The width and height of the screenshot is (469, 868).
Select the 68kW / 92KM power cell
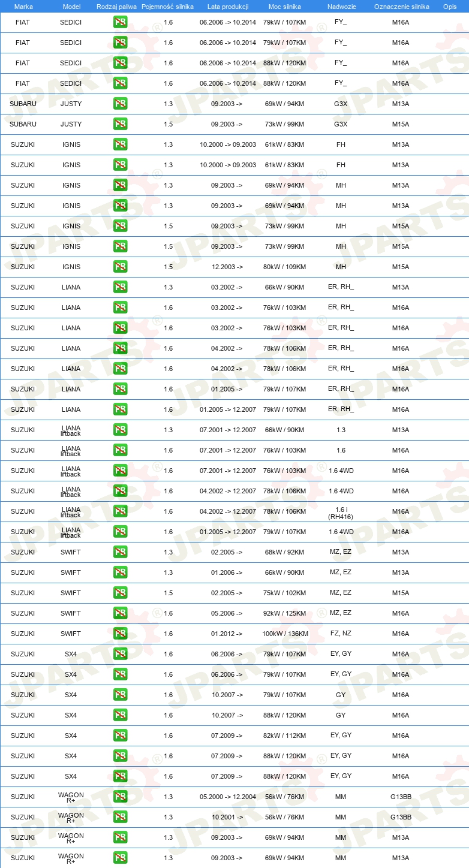point(284,552)
